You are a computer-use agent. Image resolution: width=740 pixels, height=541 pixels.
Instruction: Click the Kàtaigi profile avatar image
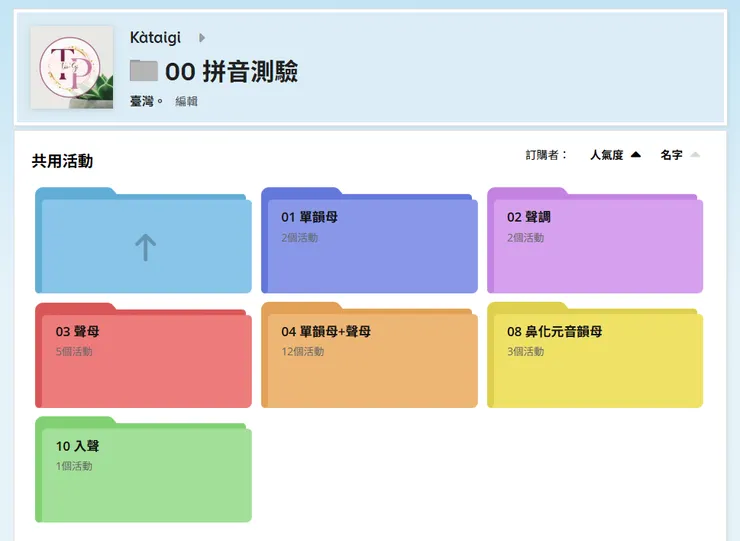pyautogui.click(x=72, y=67)
